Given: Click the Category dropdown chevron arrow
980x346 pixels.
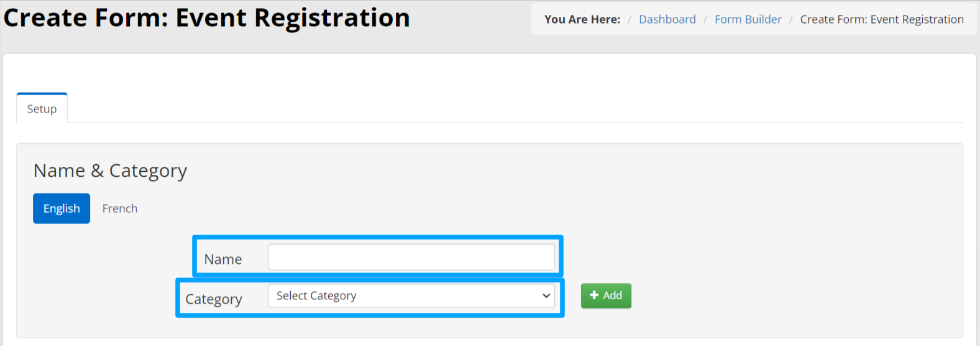Looking at the screenshot, I should (546, 296).
